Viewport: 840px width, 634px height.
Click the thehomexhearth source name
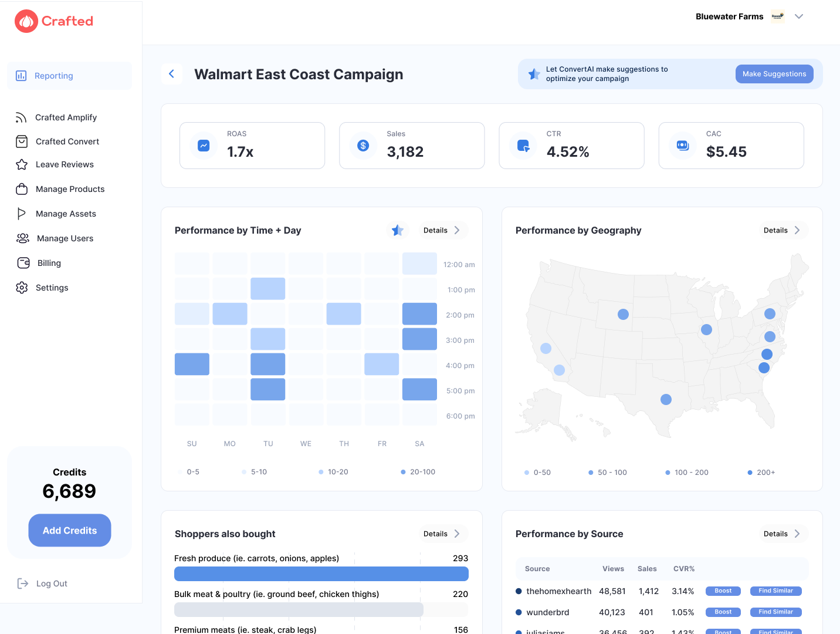tap(558, 591)
